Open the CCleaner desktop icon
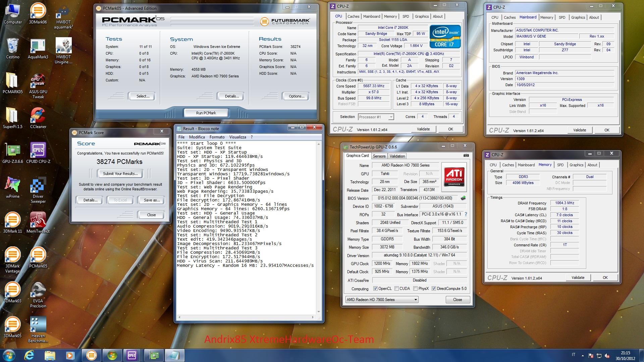This screenshot has height=362, width=644. [38, 118]
